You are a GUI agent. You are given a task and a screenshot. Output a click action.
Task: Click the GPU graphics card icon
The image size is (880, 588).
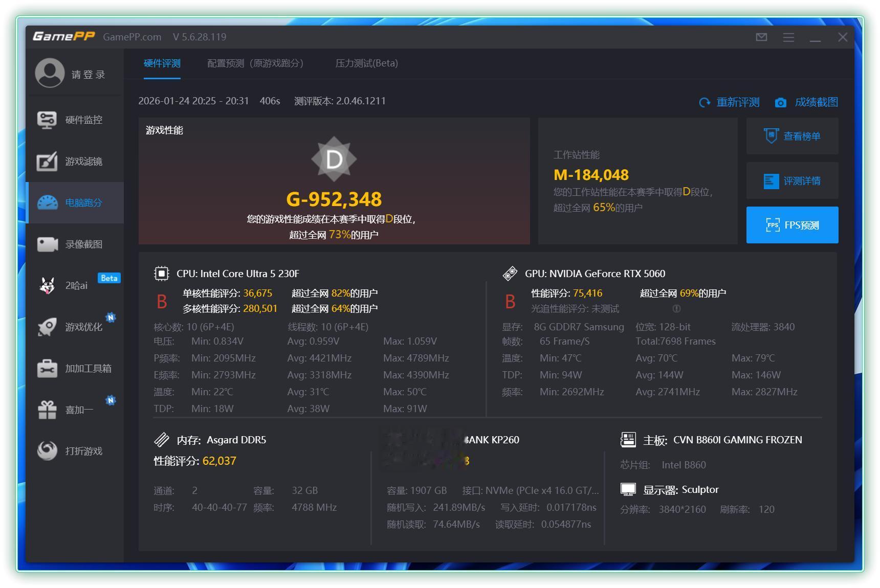510,274
